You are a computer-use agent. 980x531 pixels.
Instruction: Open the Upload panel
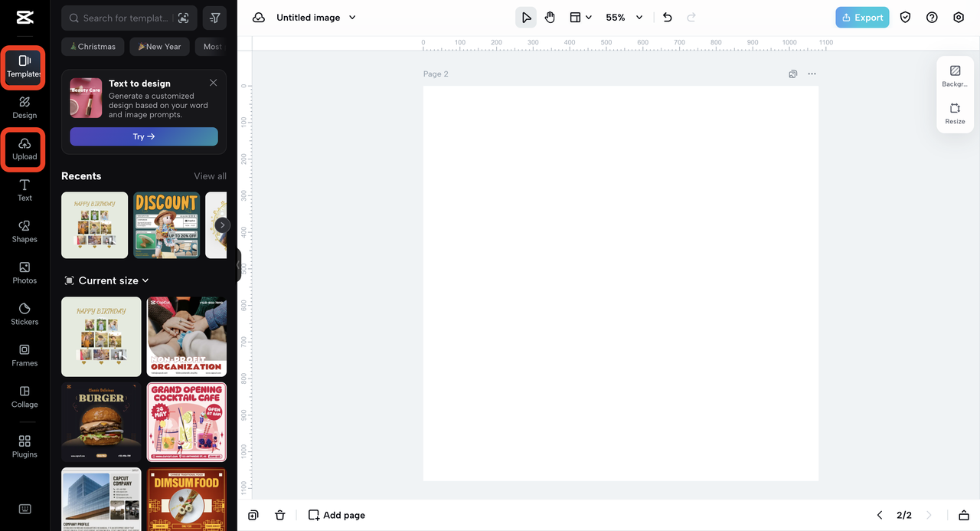point(24,149)
